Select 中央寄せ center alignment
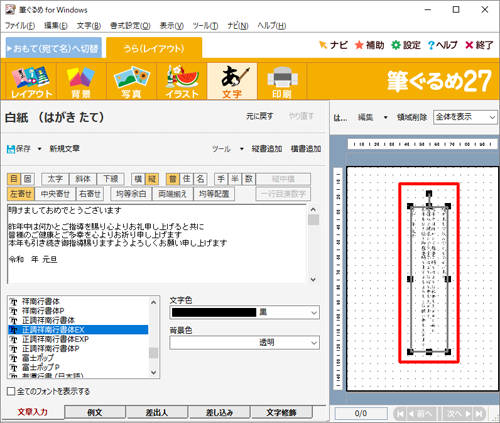 pos(55,194)
